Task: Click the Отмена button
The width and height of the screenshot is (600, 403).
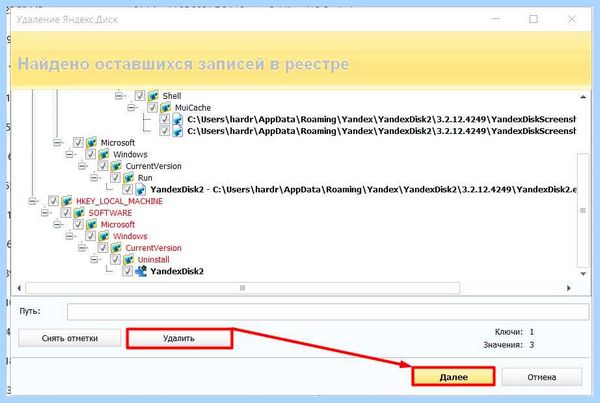Action: pos(542,377)
